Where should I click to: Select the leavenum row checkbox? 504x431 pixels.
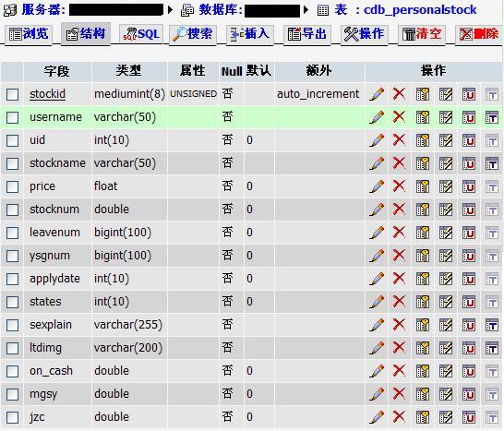click(x=13, y=233)
